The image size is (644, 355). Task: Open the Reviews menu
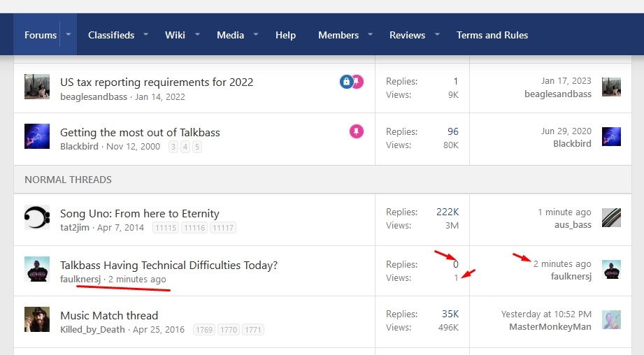click(x=408, y=35)
